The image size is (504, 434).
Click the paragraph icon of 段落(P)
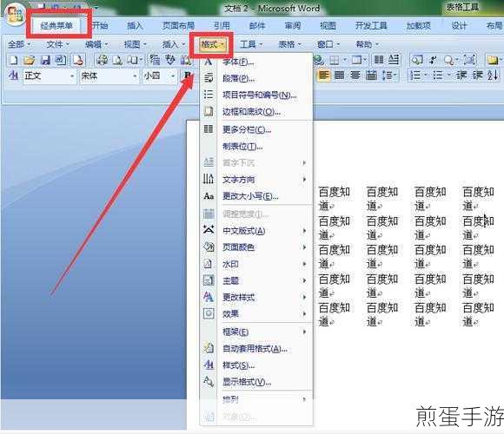[209, 78]
